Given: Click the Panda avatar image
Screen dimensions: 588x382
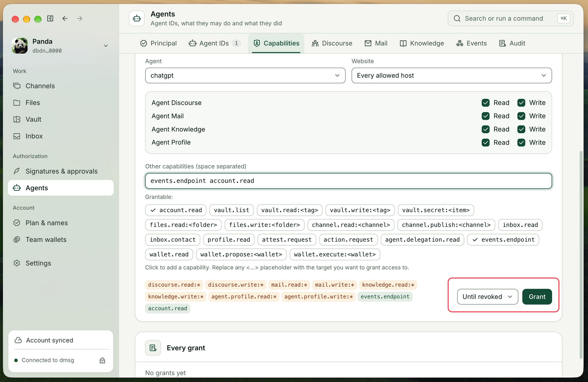Looking at the screenshot, I should pos(20,46).
